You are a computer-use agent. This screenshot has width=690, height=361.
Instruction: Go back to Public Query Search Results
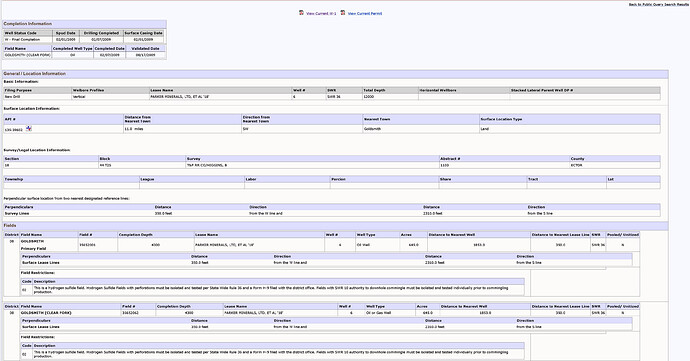coord(659,4)
